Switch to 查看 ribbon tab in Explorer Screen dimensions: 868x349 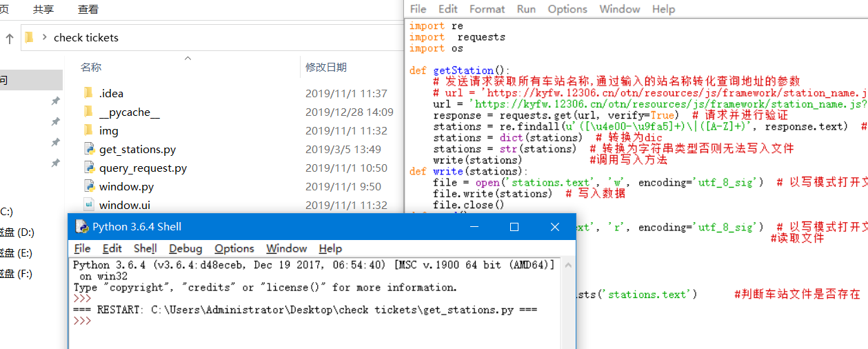(88, 10)
